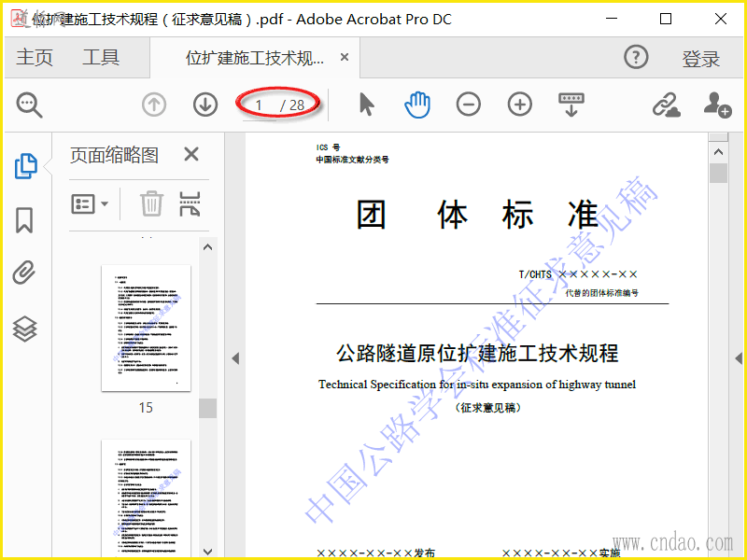Screen dimensions: 747x560
Task: Switch to the 主页 tab
Action: tap(35, 57)
